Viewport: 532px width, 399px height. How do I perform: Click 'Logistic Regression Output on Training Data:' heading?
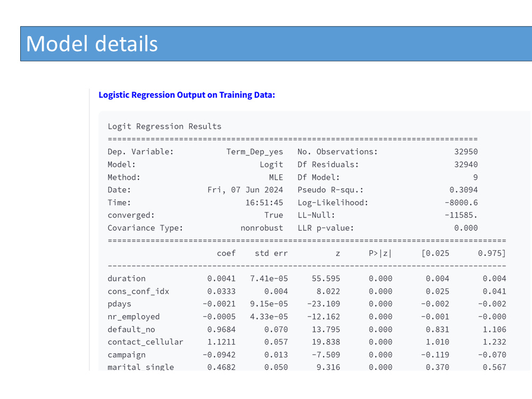click(x=187, y=95)
